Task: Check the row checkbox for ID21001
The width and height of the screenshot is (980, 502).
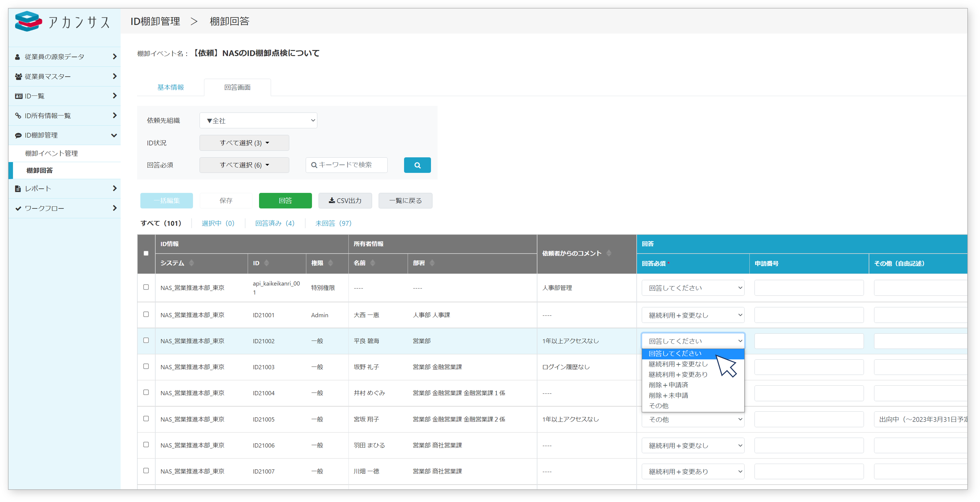Action: pos(146,314)
